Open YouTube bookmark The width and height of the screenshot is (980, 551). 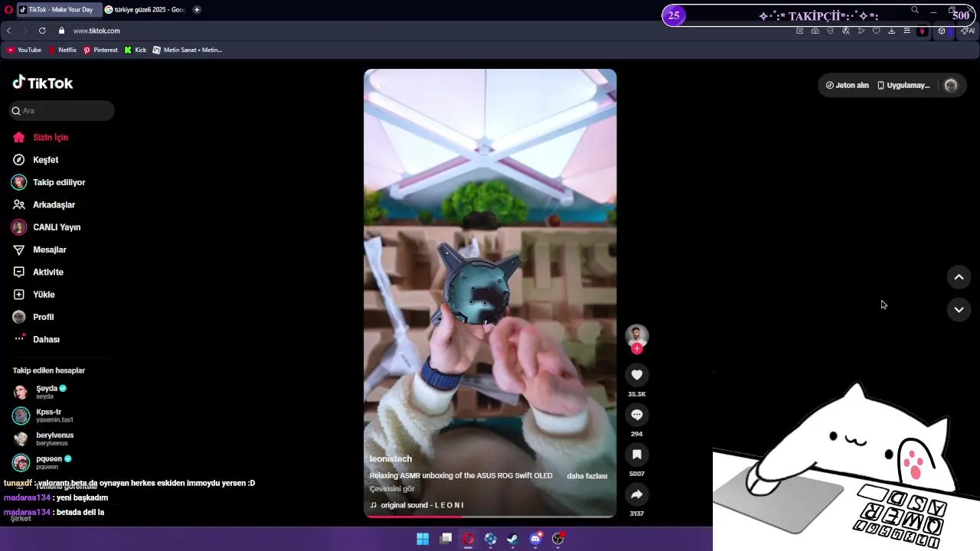[x=24, y=50]
